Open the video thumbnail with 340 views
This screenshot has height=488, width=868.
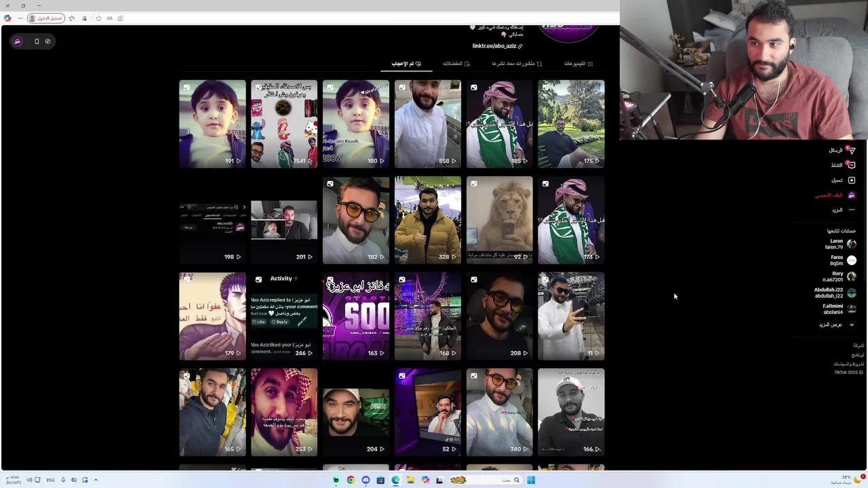click(x=500, y=412)
